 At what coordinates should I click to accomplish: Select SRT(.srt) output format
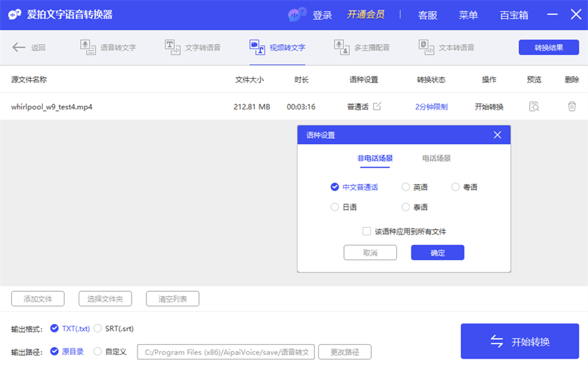pyautogui.click(x=98, y=329)
